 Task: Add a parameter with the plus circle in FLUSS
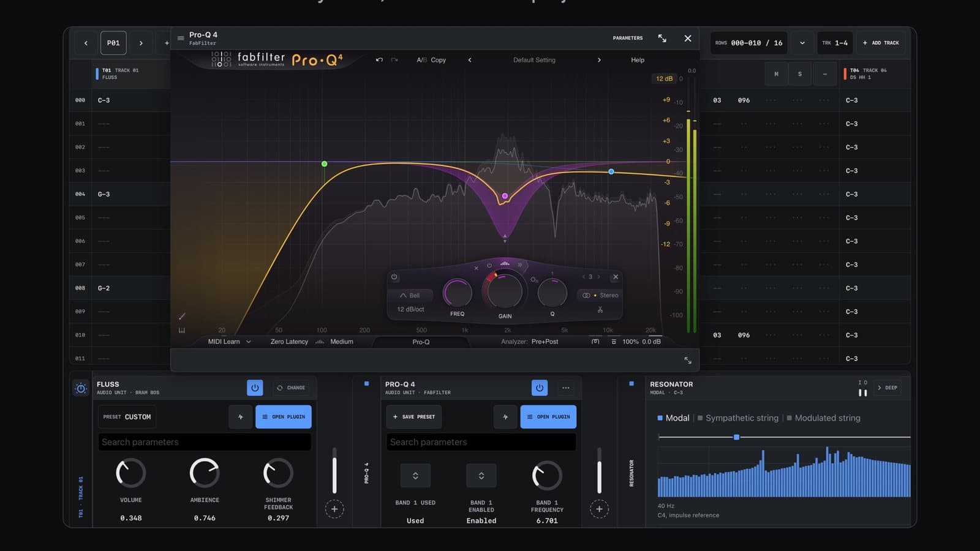click(x=334, y=509)
